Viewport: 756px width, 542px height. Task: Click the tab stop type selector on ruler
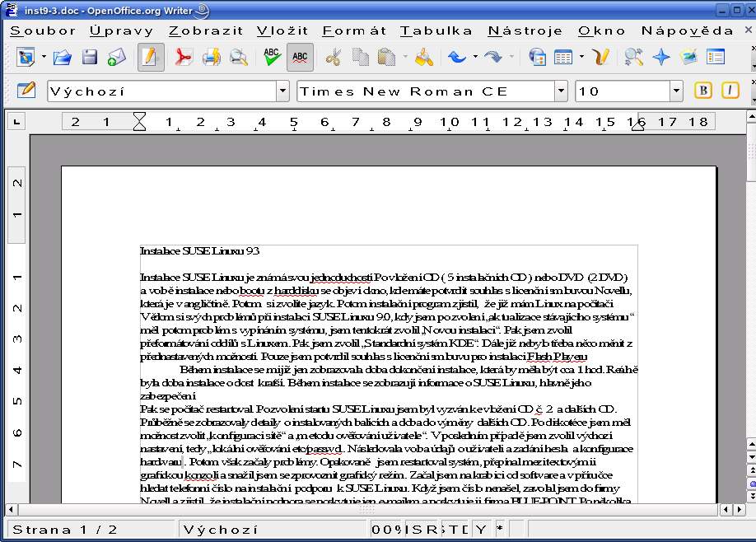[16, 122]
